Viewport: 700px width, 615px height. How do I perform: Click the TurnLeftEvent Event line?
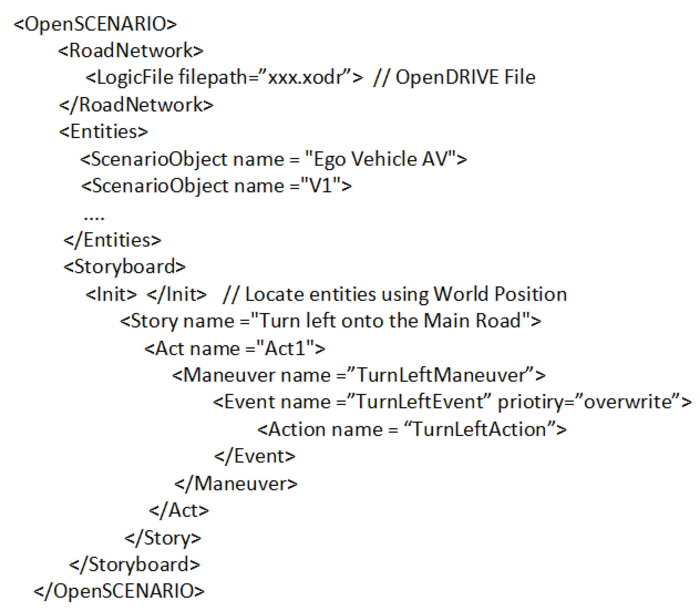tap(452, 402)
